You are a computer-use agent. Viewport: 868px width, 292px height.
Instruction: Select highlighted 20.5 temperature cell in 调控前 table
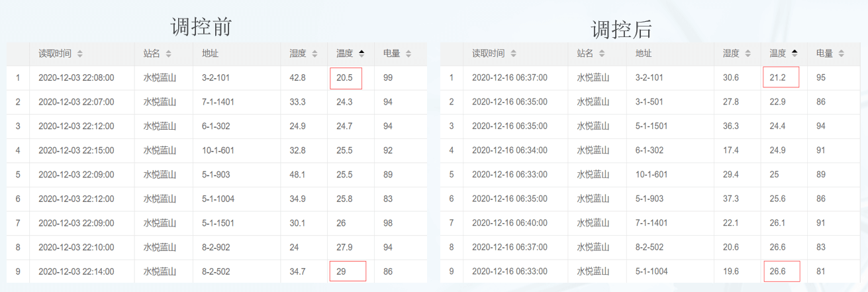click(346, 78)
